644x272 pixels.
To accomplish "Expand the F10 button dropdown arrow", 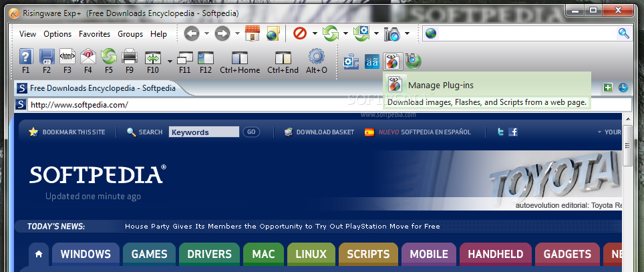I will (x=170, y=61).
